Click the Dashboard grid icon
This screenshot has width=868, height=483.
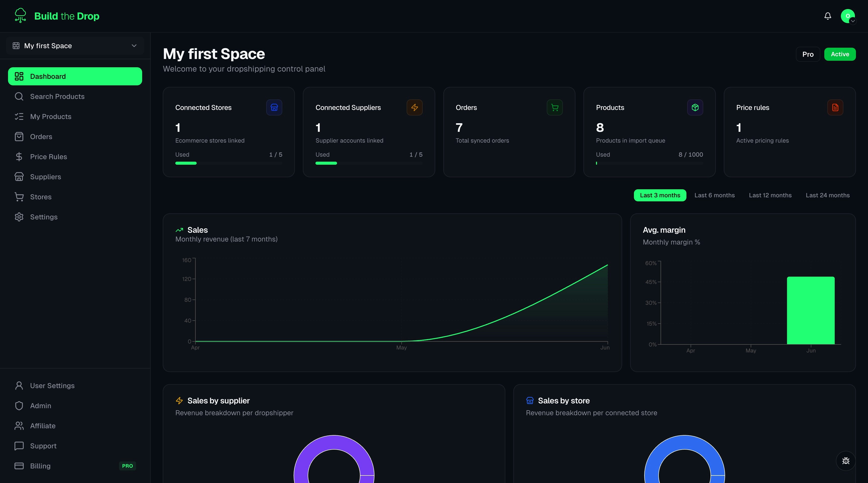[x=19, y=76]
